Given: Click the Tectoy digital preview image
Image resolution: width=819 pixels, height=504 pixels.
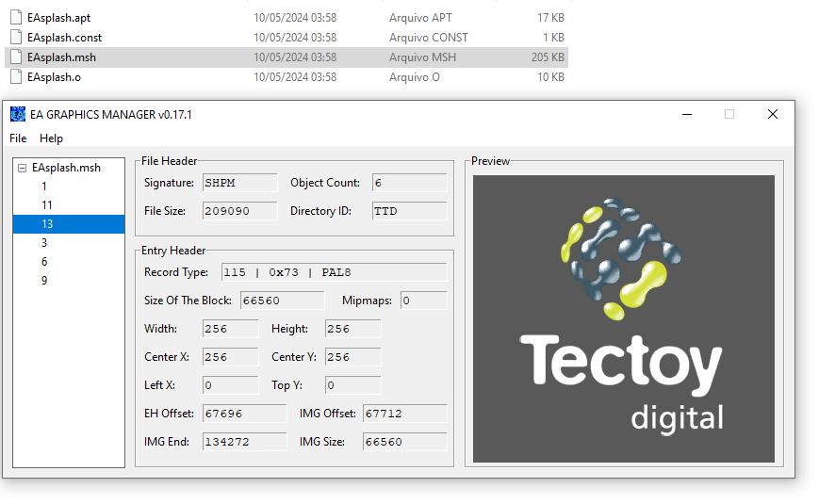Looking at the screenshot, I should pos(623,318).
